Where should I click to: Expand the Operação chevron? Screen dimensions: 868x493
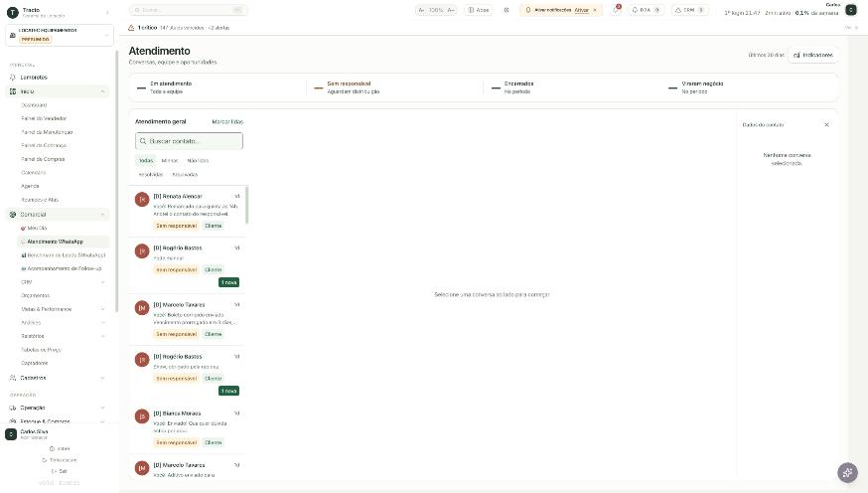click(103, 408)
